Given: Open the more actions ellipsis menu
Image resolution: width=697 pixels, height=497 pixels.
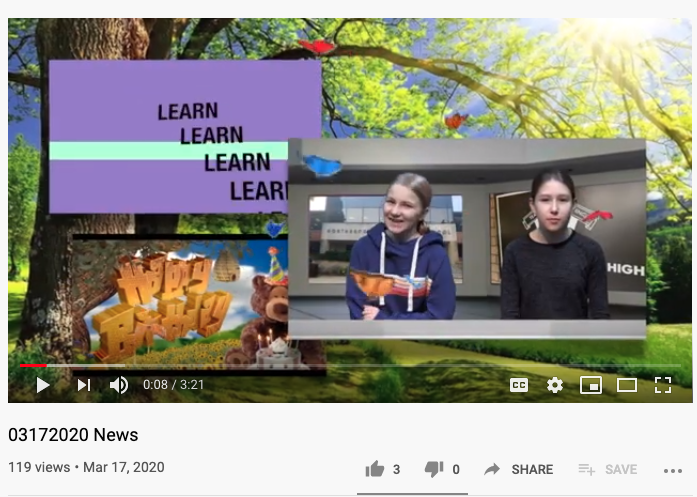Looking at the screenshot, I should coord(673,471).
